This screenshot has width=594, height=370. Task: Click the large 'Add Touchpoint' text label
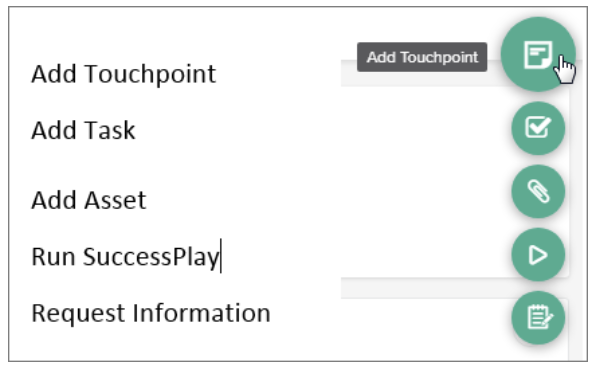click(x=123, y=74)
